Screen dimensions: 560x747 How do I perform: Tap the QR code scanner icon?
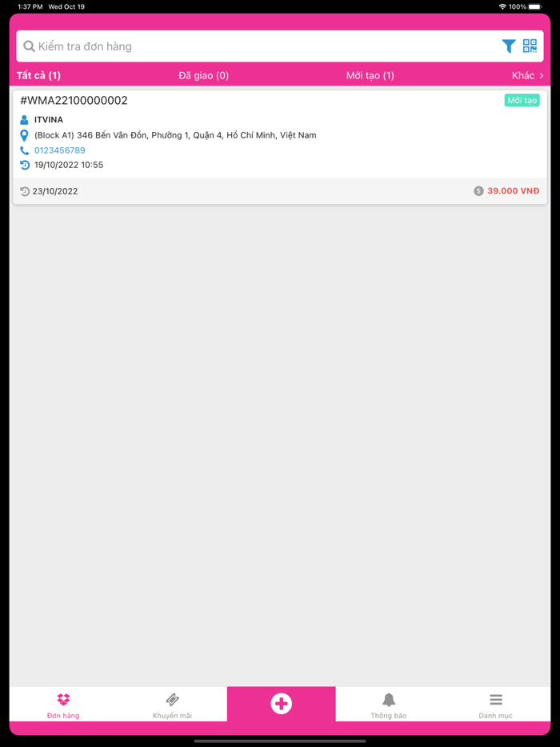tap(530, 46)
